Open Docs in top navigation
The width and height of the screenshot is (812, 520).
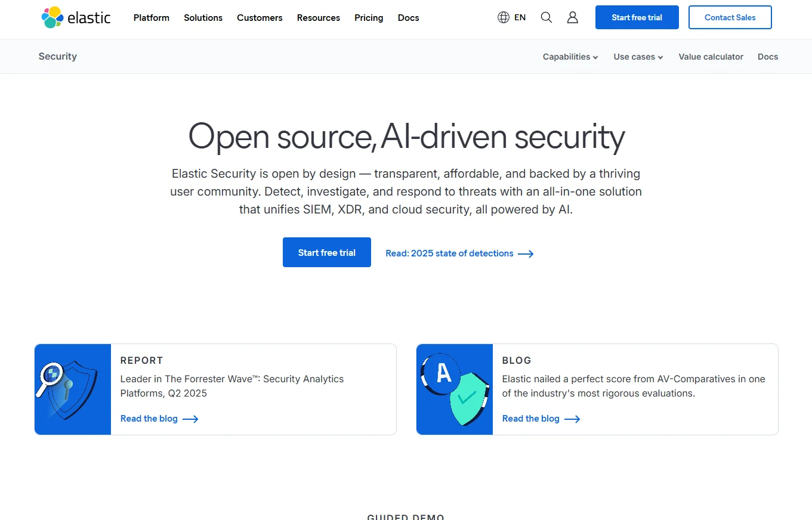click(x=409, y=18)
